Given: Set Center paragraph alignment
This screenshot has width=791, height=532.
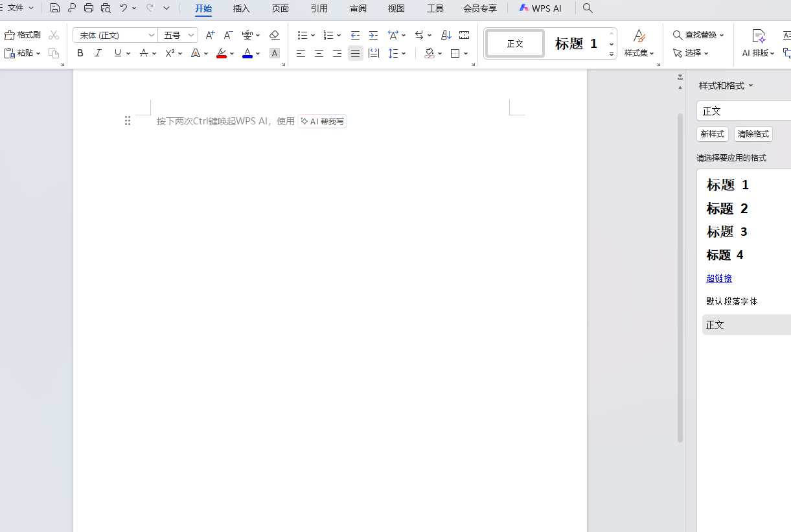Looking at the screenshot, I should (x=319, y=53).
